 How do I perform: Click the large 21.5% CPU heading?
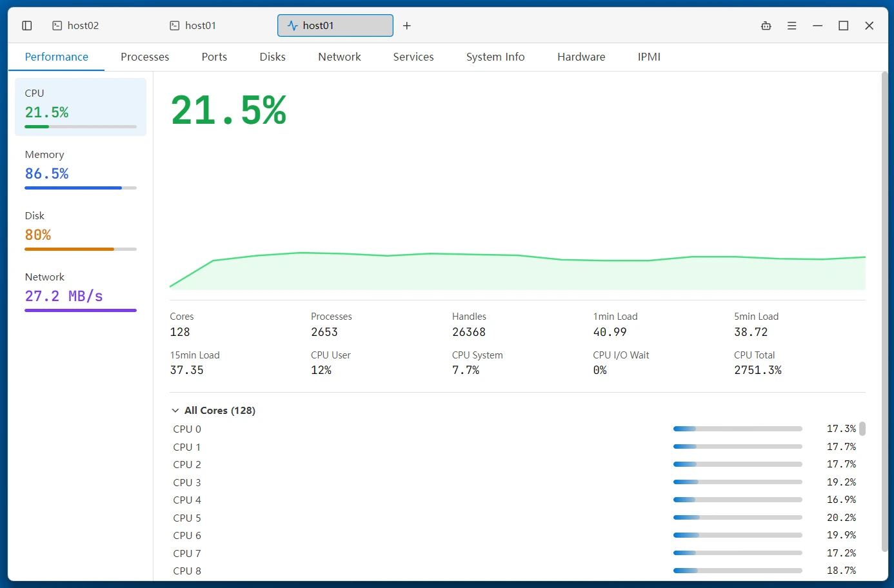(229, 110)
